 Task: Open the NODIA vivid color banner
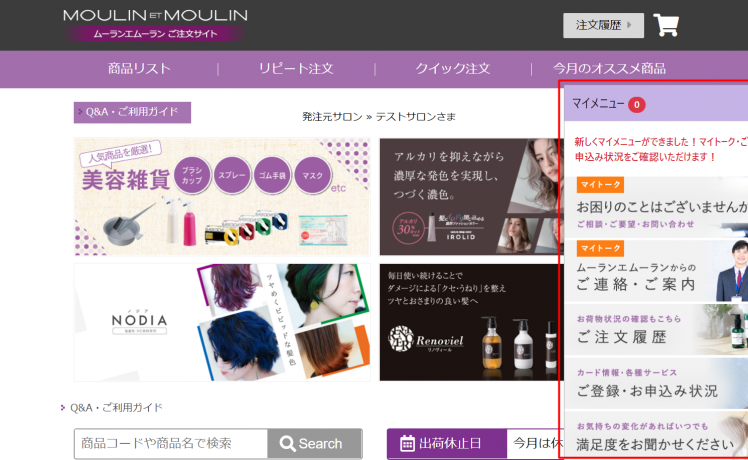coord(221,322)
